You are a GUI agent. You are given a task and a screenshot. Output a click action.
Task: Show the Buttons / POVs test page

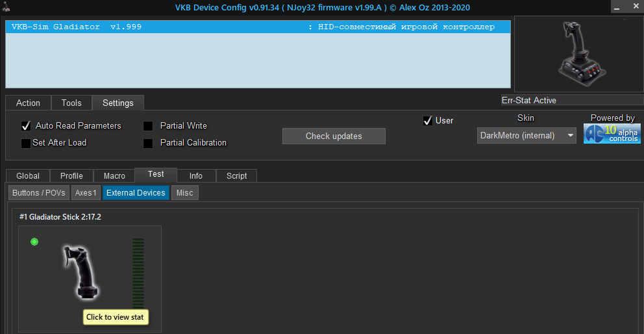click(x=39, y=192)
